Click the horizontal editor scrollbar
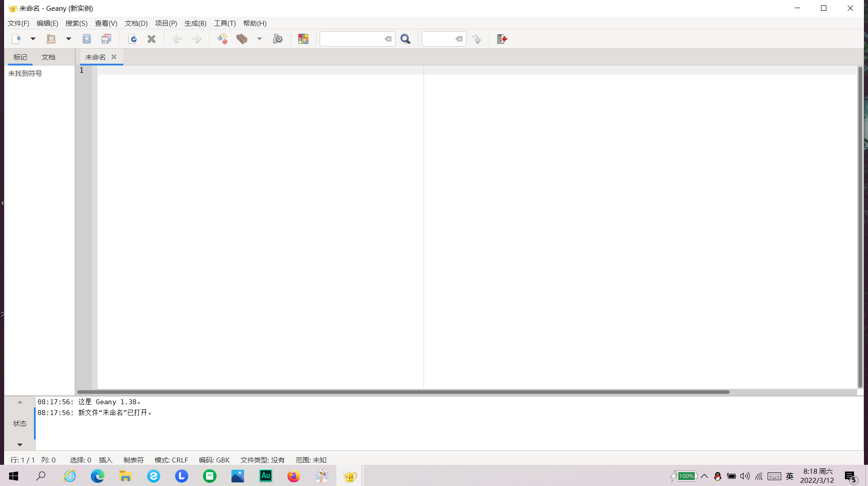The height and width of the screenshot is (486, 868). (x=403, y=392)
